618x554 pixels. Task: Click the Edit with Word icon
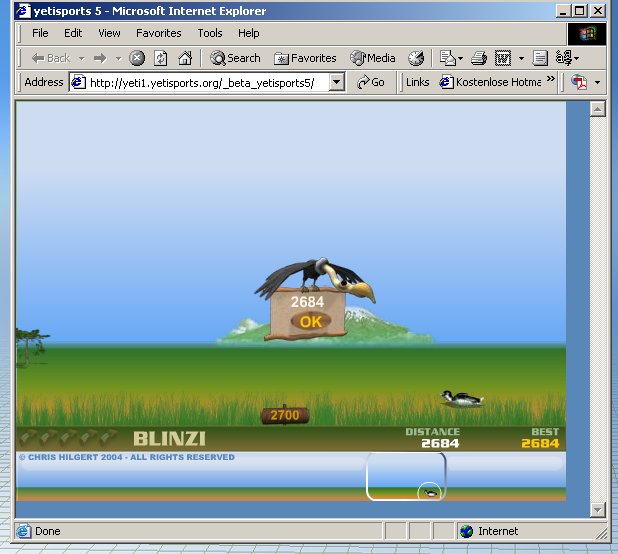point(503,58)
